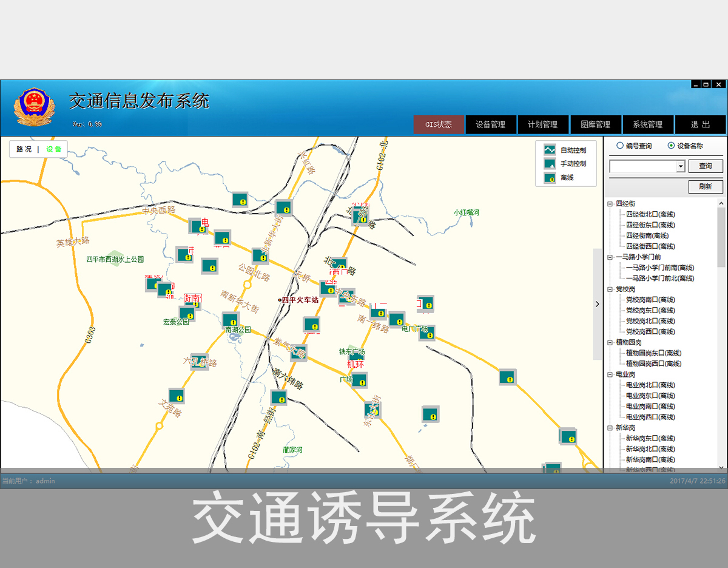728x568 pixels.
Task: Click the 离线 legend icon
Action: [549, 178]
